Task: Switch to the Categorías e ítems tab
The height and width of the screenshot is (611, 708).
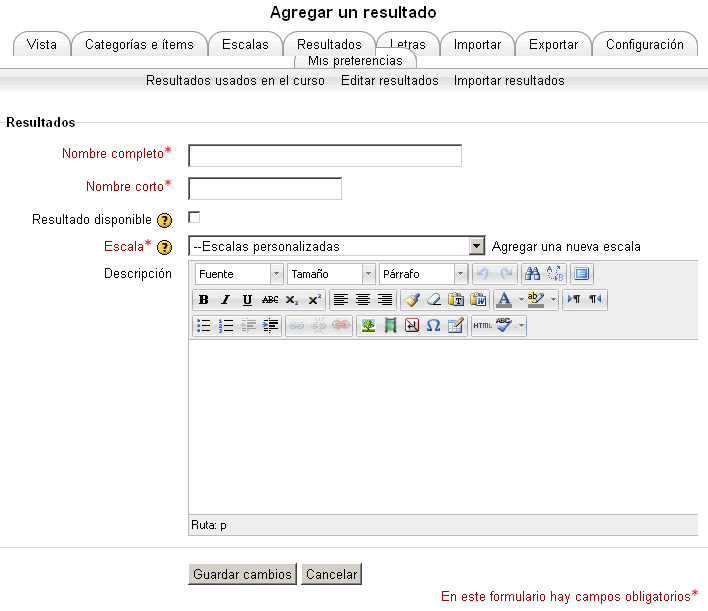Action: (x=139, y=44)
